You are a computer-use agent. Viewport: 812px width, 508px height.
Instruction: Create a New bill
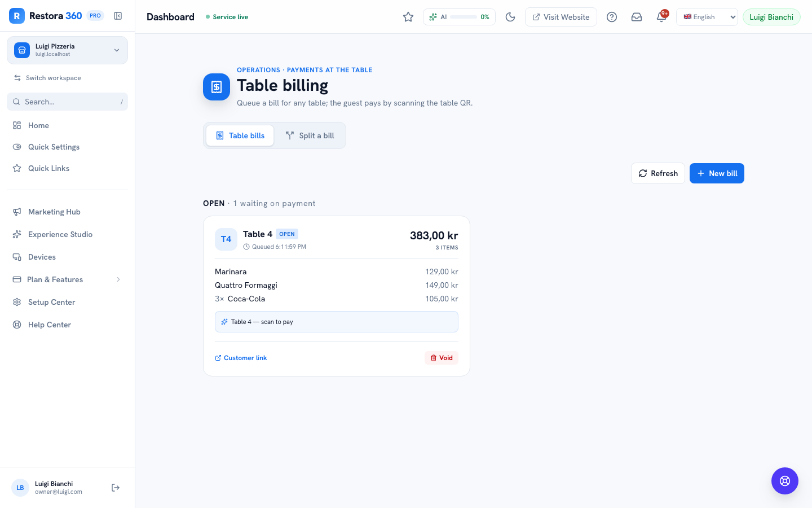(x=717, y=173)
